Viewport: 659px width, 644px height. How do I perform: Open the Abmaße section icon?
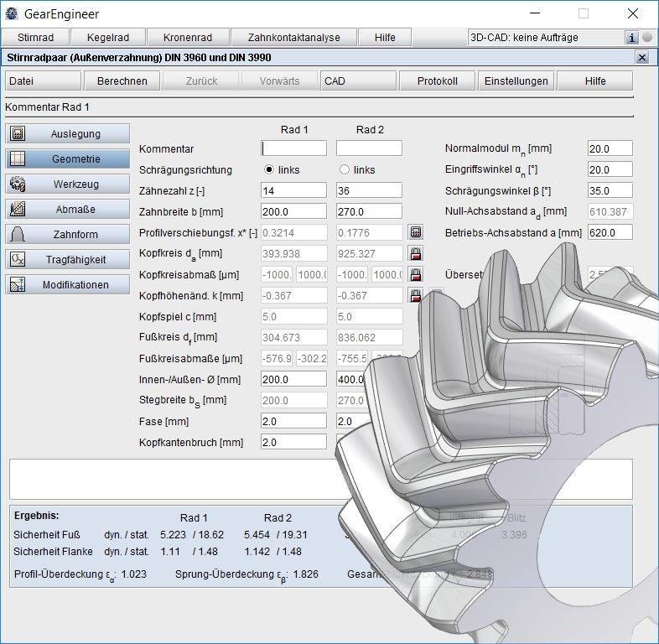point(18,210)
